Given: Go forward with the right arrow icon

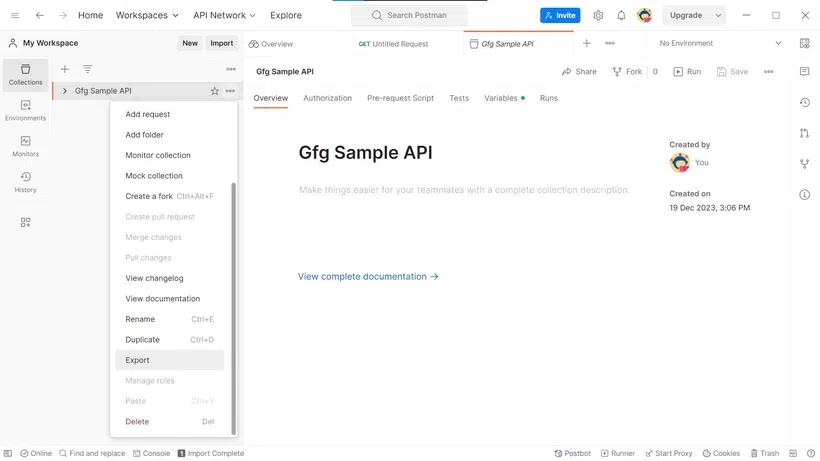Looking at the screenshot, I should point(63,15).
